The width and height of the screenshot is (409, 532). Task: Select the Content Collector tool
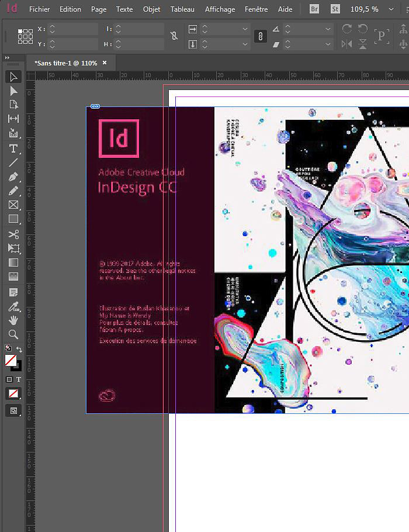click(x=13, y=133)
